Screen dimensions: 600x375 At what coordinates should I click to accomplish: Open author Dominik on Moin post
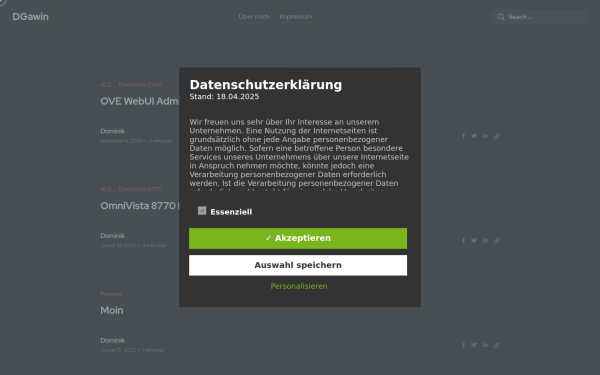click(112, 340)
